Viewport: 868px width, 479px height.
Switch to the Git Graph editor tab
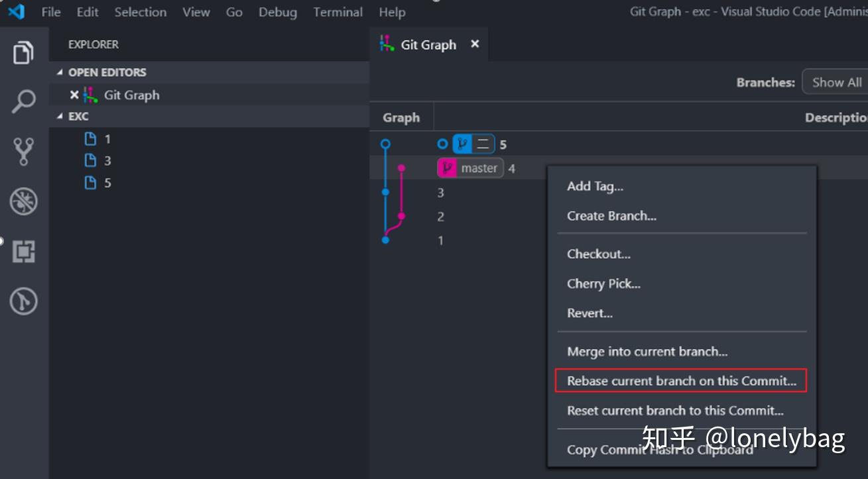(x=428, y=44)
